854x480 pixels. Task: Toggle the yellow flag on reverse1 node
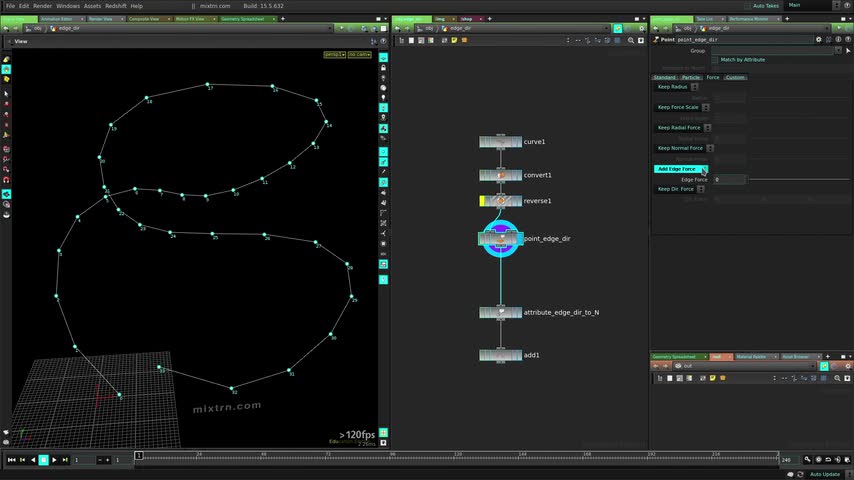click(x=482, y=200)
